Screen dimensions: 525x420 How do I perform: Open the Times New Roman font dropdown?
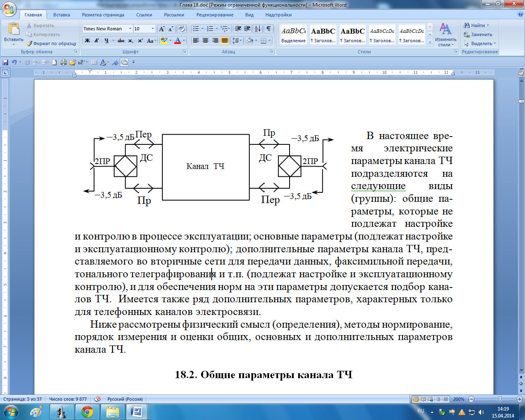tap(130, 29)
